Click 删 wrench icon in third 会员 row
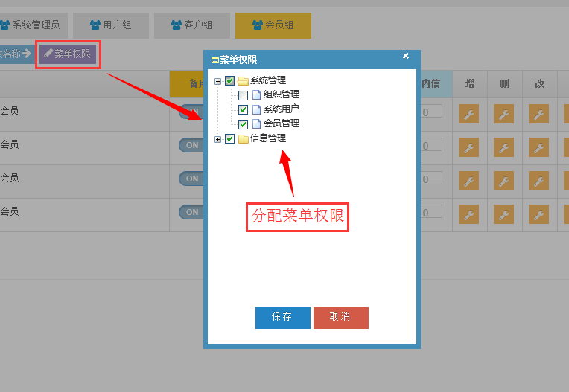 (503, 181)
